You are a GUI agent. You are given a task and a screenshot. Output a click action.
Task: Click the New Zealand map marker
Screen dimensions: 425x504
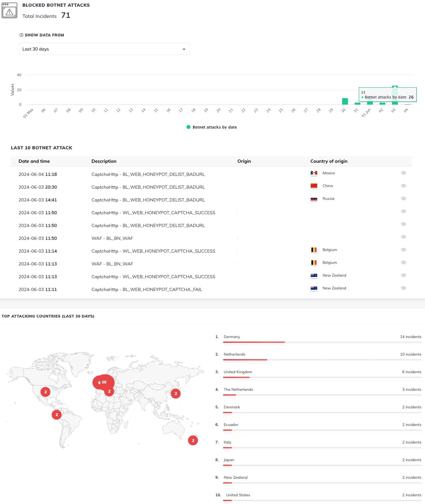pos(193,440)
